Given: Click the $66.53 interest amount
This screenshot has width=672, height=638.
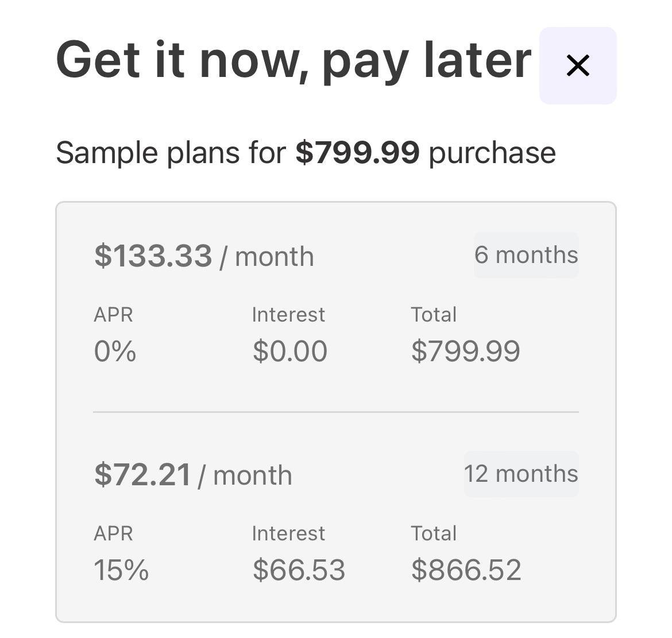Looking at the screenshot, I should [299, 570].
